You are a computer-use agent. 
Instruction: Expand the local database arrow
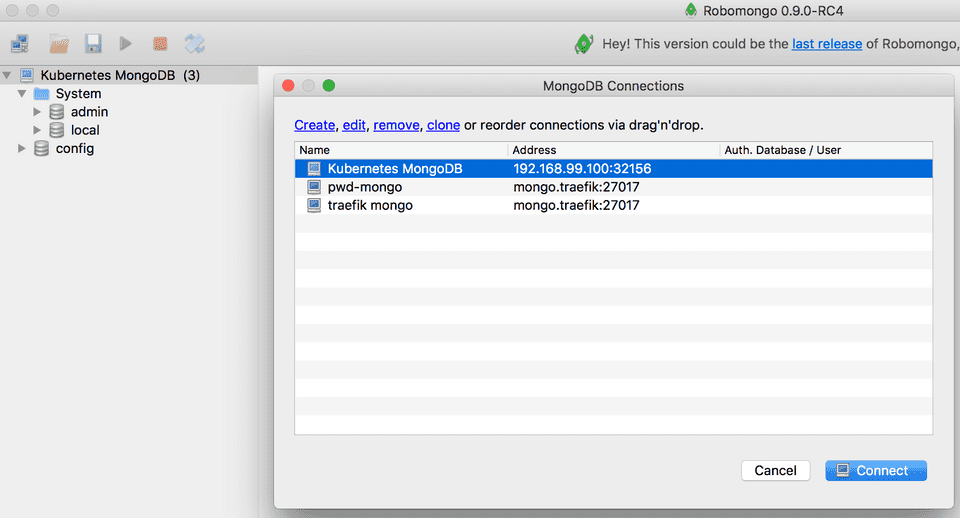click(37, 130)
